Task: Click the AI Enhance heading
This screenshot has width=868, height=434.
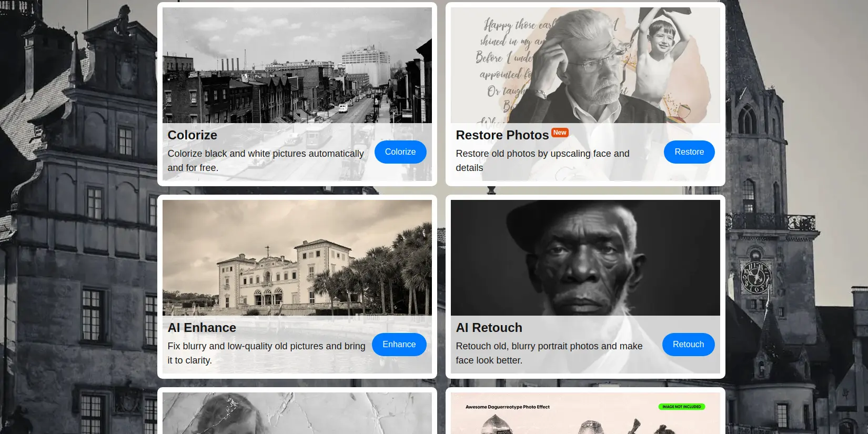Action: [202, 328]
